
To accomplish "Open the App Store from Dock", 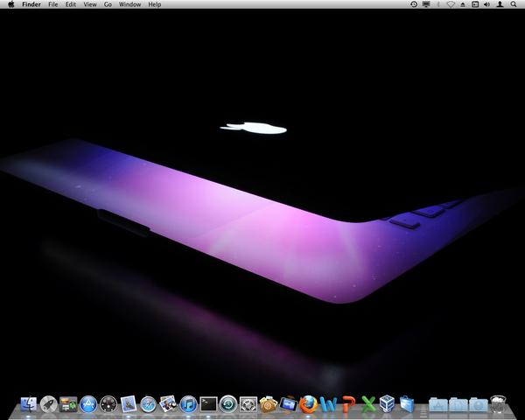I will (x=88, y=404).
